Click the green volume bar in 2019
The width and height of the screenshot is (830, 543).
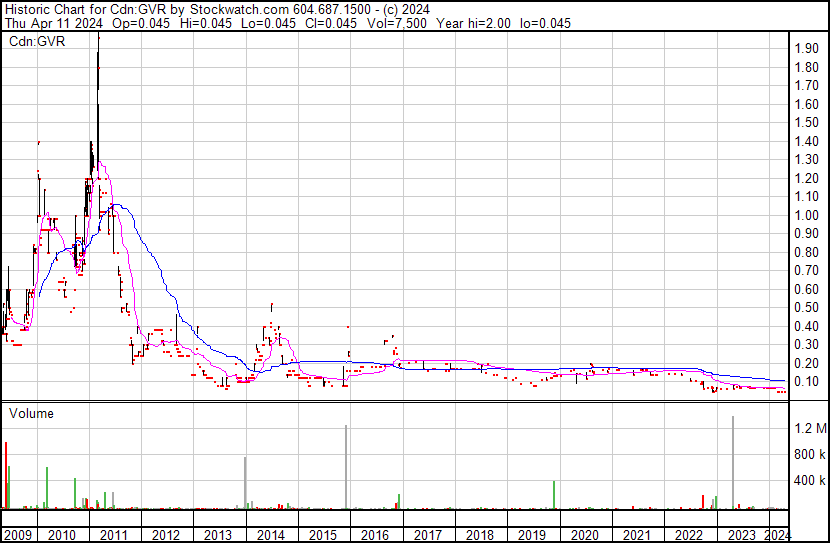(553, 494)
